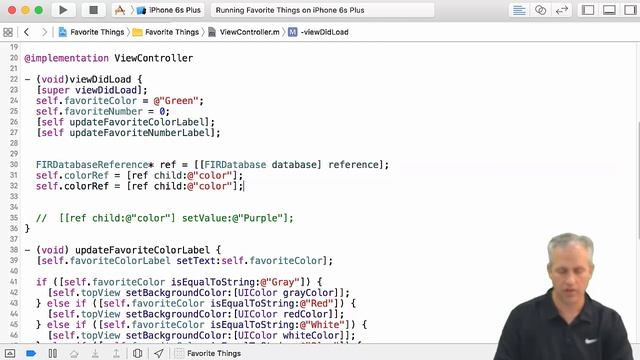Go forward in editor history
Screen dimensions: 640x360
(x=44, y=32)
